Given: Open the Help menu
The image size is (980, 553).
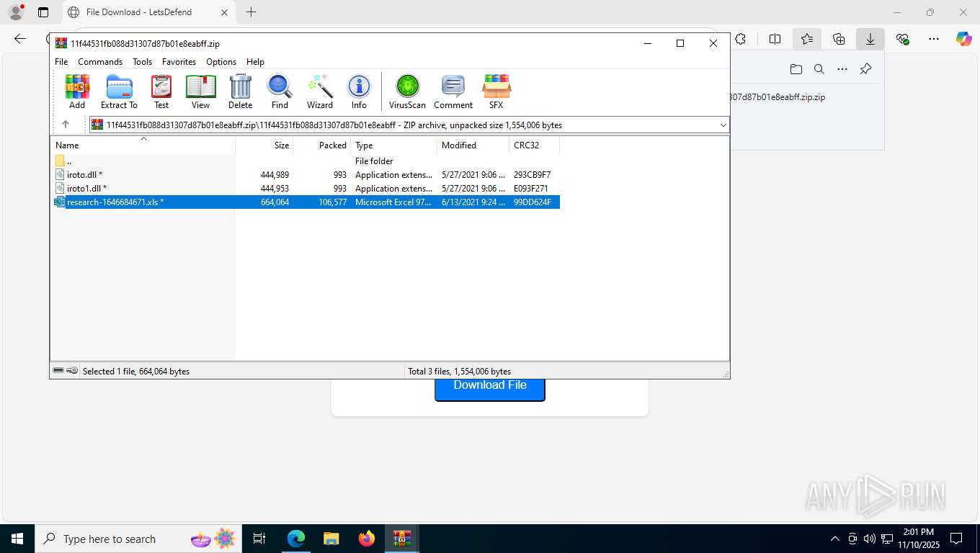Looking at the screenshot, I should tap(255, 62).
